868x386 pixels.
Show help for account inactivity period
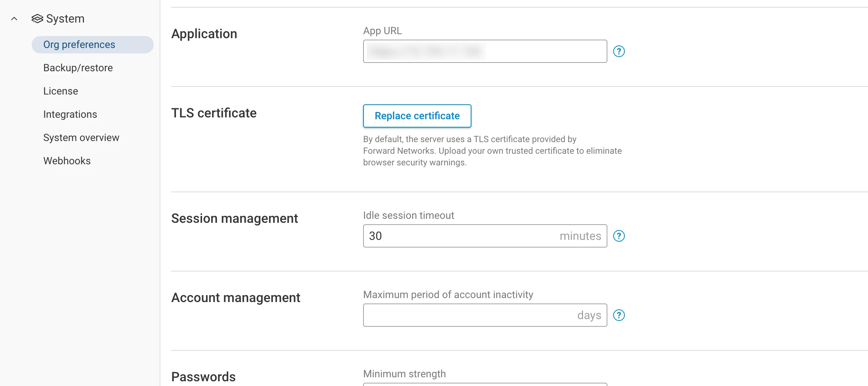[x=619, y=315]
